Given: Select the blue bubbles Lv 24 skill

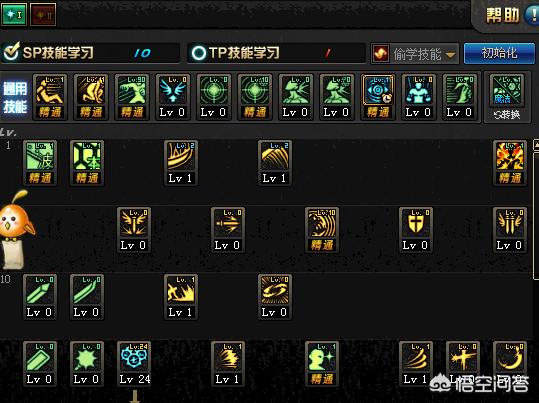Looking at the screenshot, I should pyautogui.click(x=134, y=364).
